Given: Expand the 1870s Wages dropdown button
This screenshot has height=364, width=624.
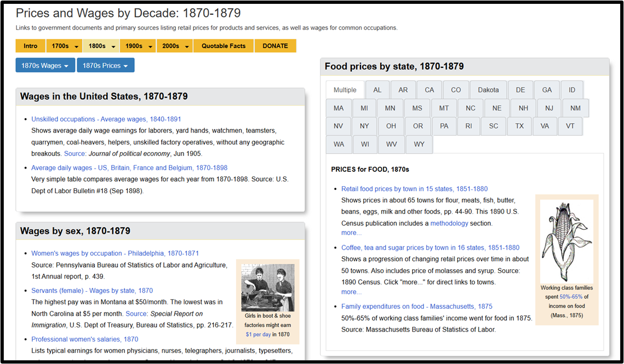Looking at the screenshot, I should click(45, 66).
